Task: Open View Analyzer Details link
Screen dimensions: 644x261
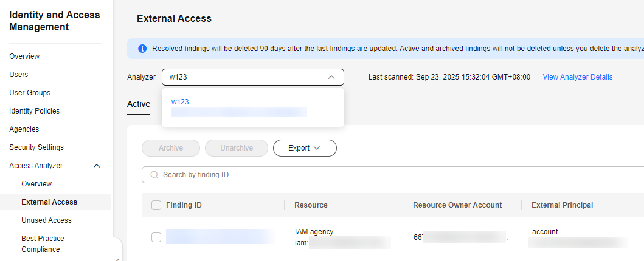Action: [577, 77]
